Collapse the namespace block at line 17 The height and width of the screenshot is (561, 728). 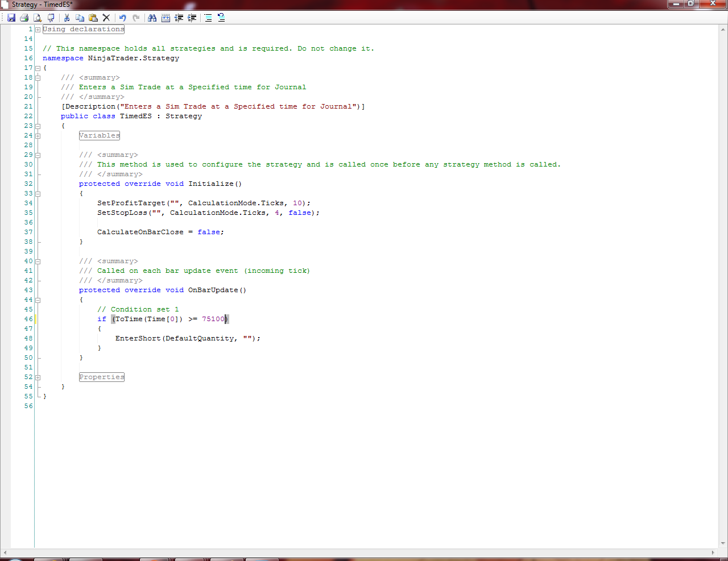(38, 68)
